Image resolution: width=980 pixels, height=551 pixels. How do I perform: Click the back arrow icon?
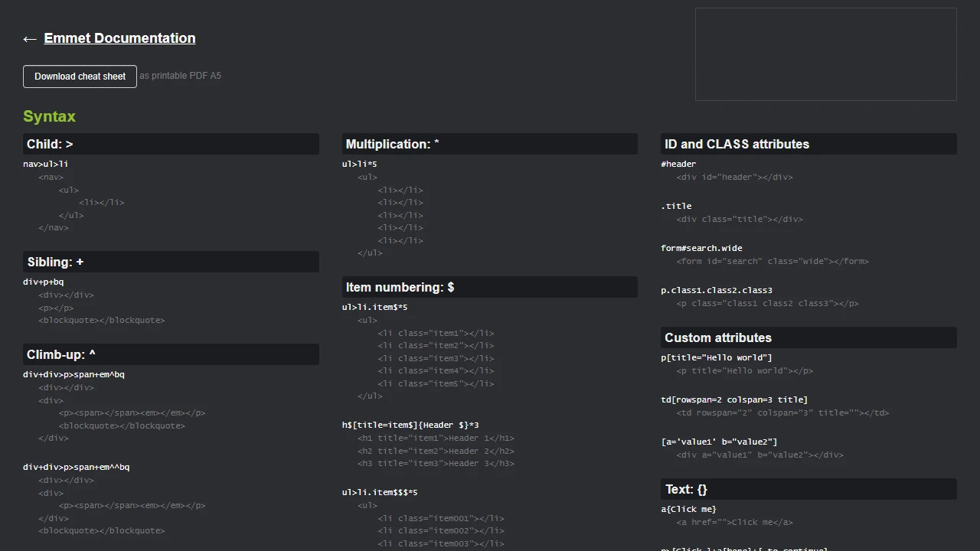point(29,39)
